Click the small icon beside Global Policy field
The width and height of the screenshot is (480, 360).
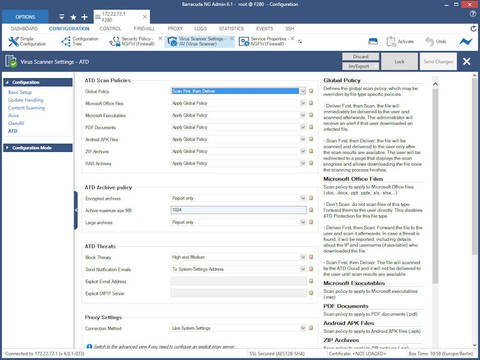pos(311,91)
